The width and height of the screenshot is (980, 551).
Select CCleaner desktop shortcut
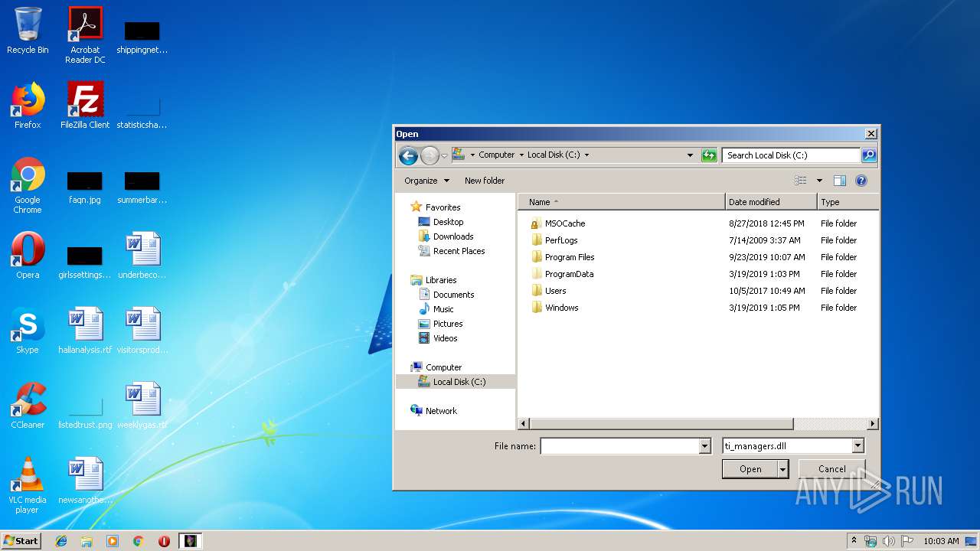[28, 405]
